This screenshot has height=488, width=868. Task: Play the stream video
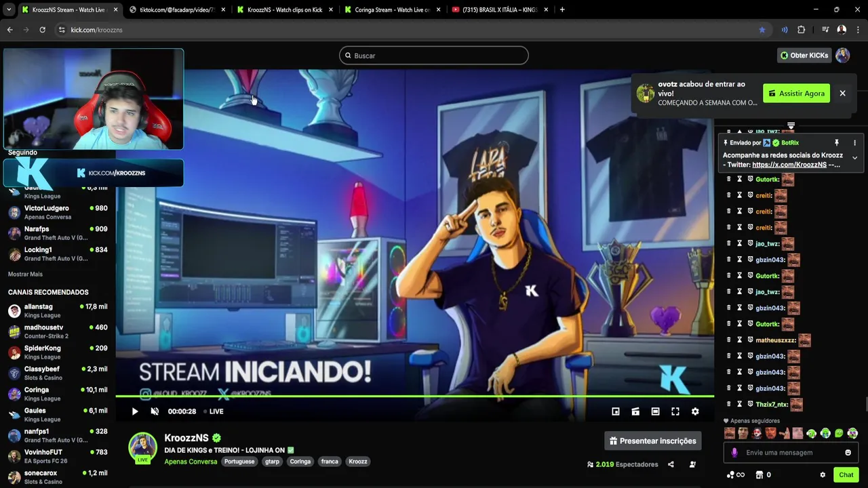point(134,411)
